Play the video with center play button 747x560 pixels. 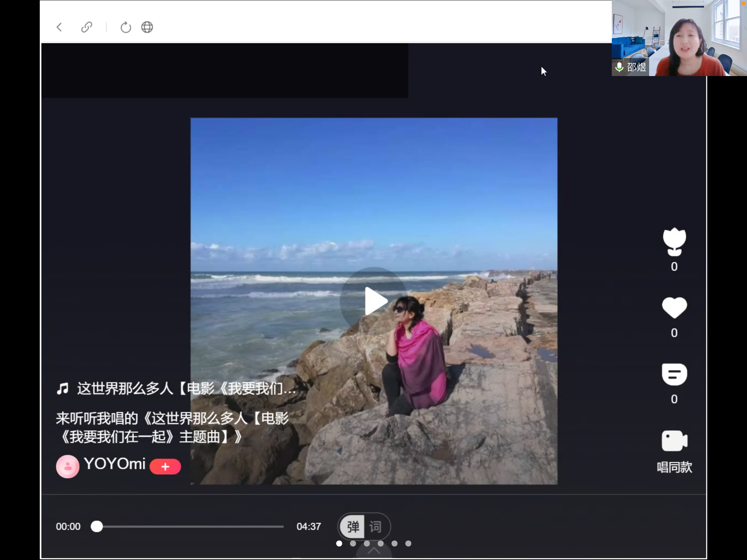click(x=374, y=301)
